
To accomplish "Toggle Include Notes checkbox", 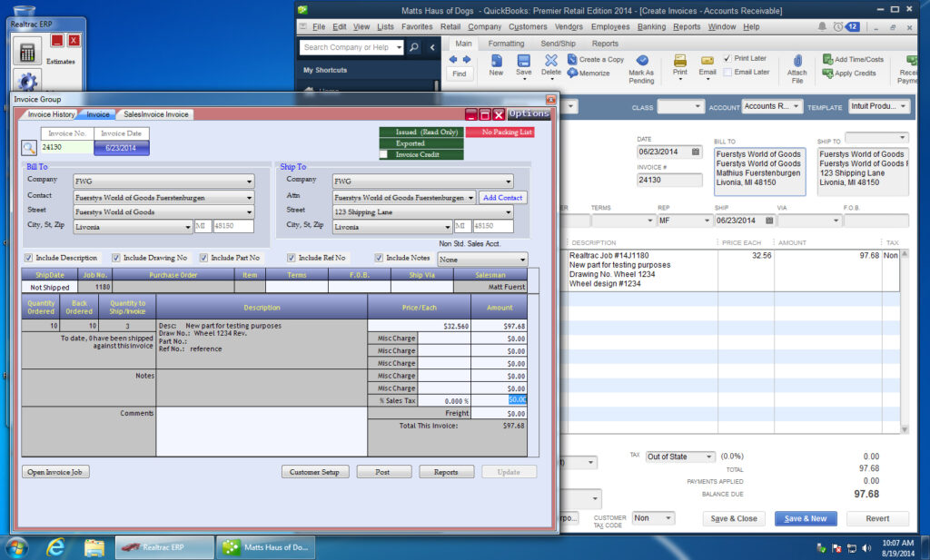I will pos(379,258).
